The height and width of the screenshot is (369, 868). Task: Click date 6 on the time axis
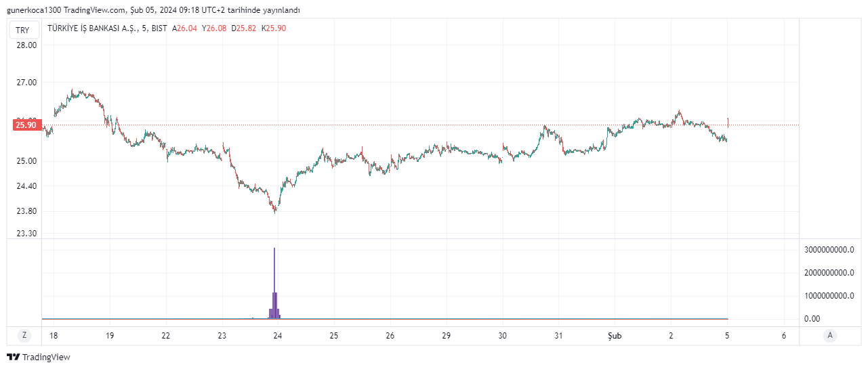783,335
